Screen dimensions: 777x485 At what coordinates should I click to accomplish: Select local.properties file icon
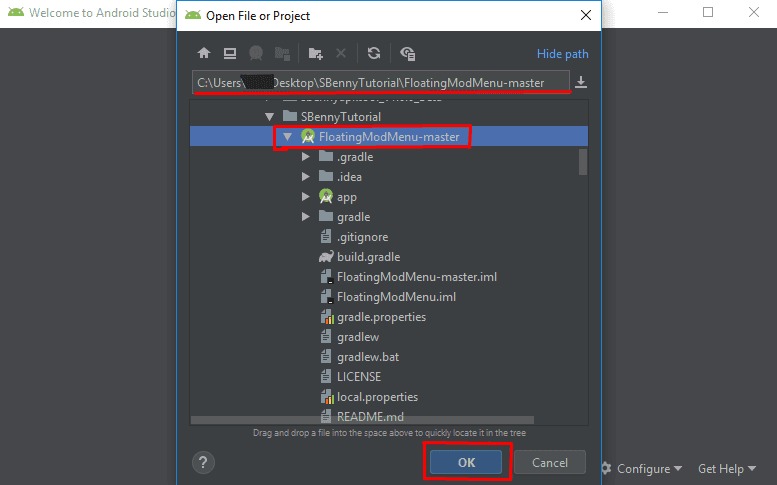coord(327,397)
